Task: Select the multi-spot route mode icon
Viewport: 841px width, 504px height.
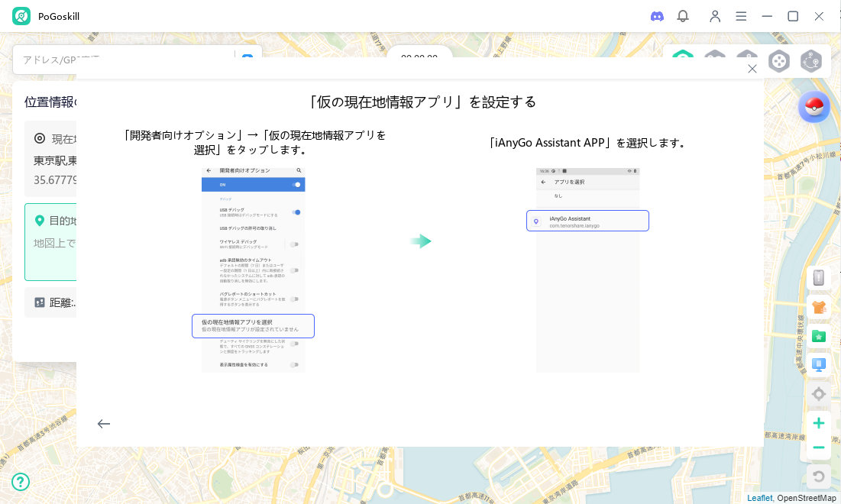Action: pyautogui.click(x=811, y=61)
